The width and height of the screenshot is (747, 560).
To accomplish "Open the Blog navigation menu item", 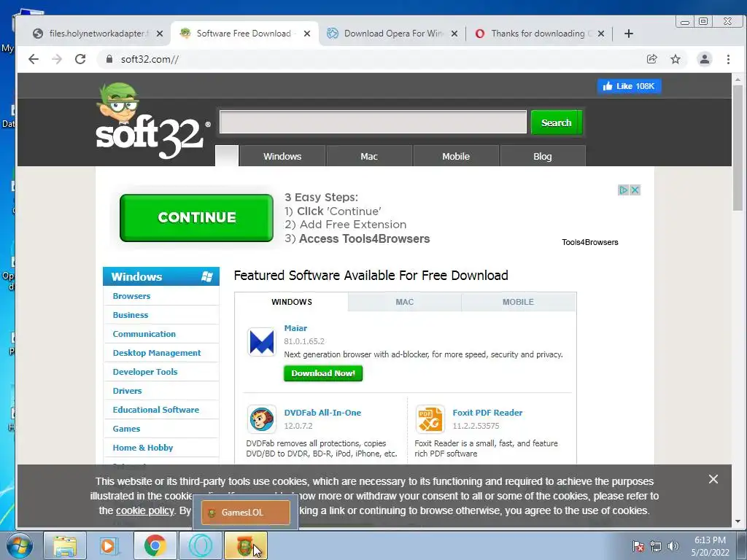I will pyautogui.click(x=543, y=156).
